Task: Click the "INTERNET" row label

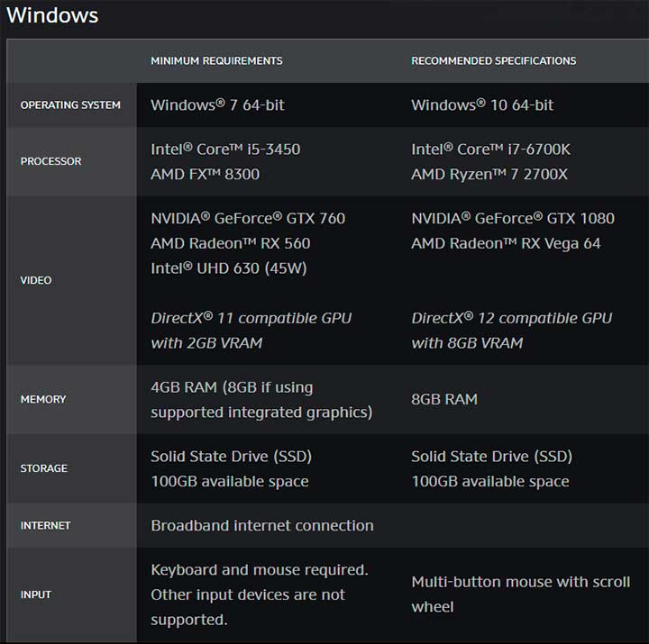Action: tap(46, 525)
